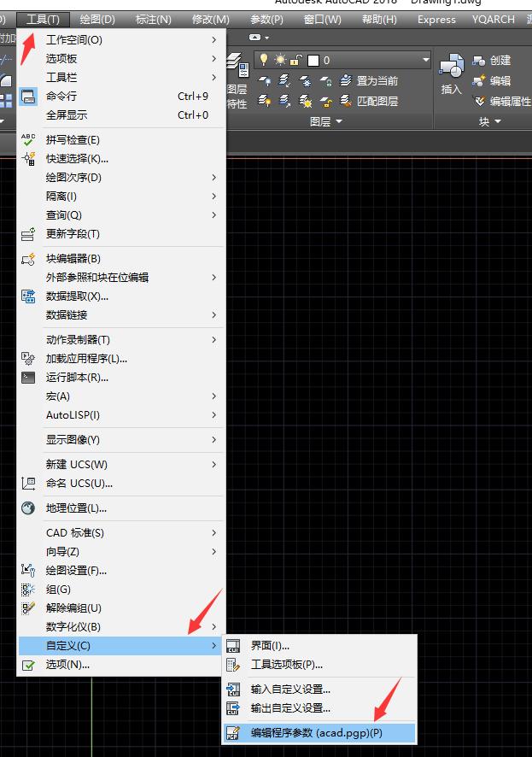Click the 绘图设置 drafting settings icon

pyautogui.click(x=28, y=570)
